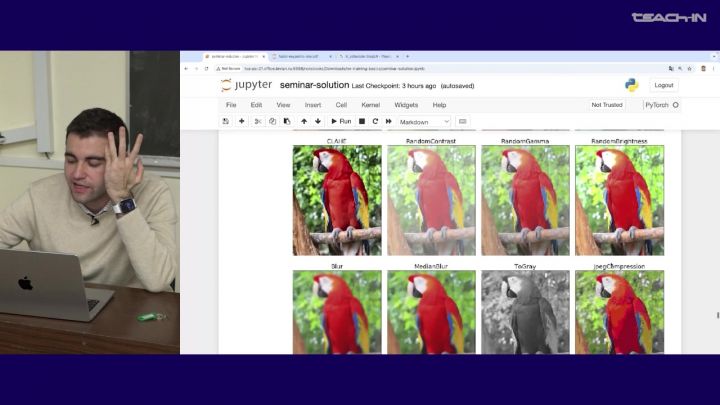Insert a new cell below using plus icon

coord(241,121)
